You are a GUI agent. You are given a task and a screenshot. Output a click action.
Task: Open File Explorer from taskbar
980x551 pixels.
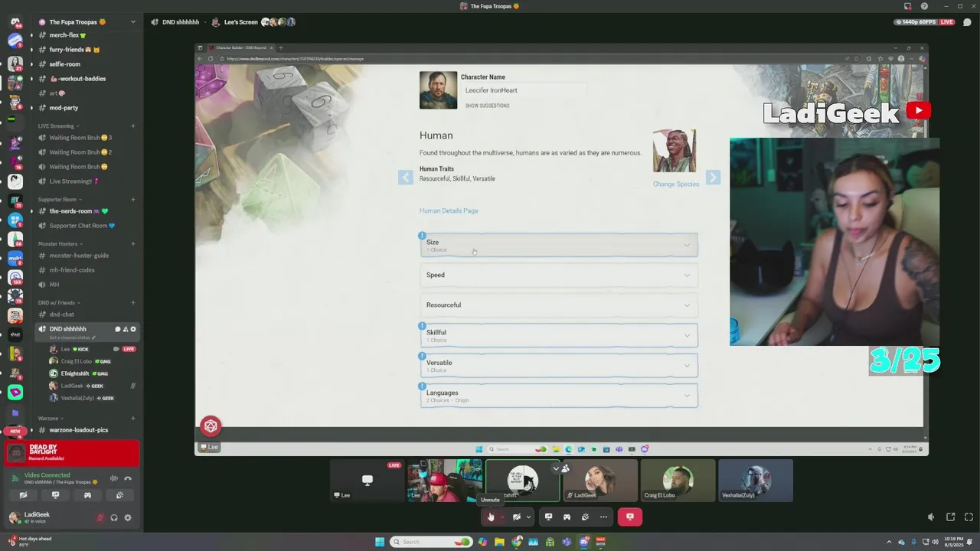tap(499, 542)
